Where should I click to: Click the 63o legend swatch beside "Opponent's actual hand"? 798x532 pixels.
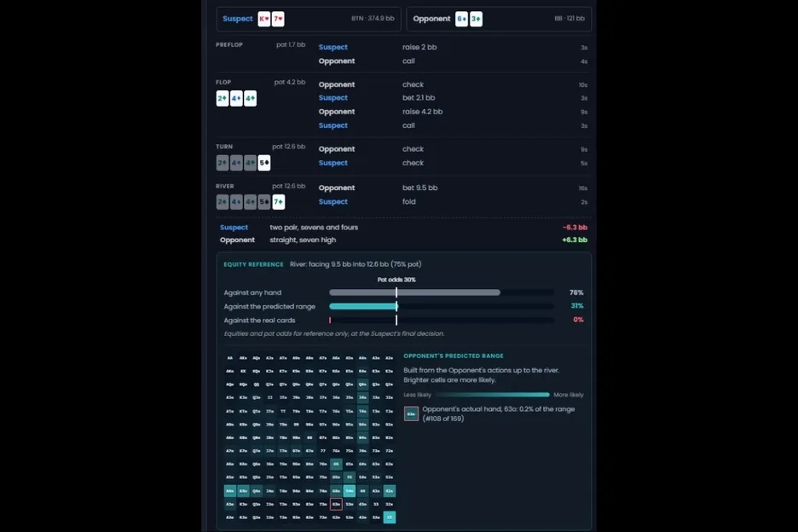pos(411,413)
